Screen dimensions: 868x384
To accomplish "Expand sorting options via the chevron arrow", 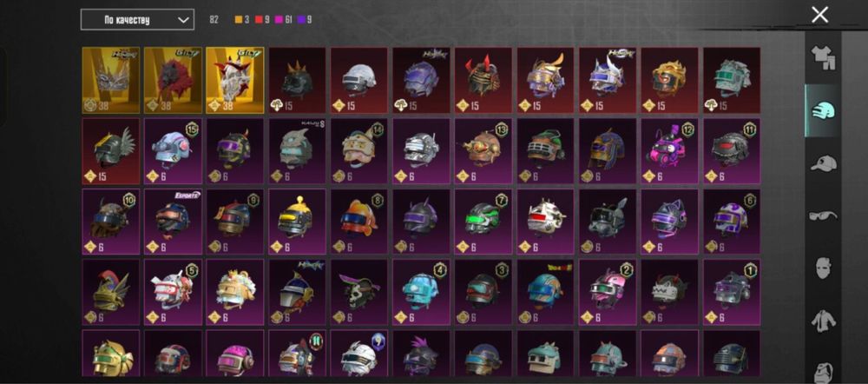I will (183, 20).
